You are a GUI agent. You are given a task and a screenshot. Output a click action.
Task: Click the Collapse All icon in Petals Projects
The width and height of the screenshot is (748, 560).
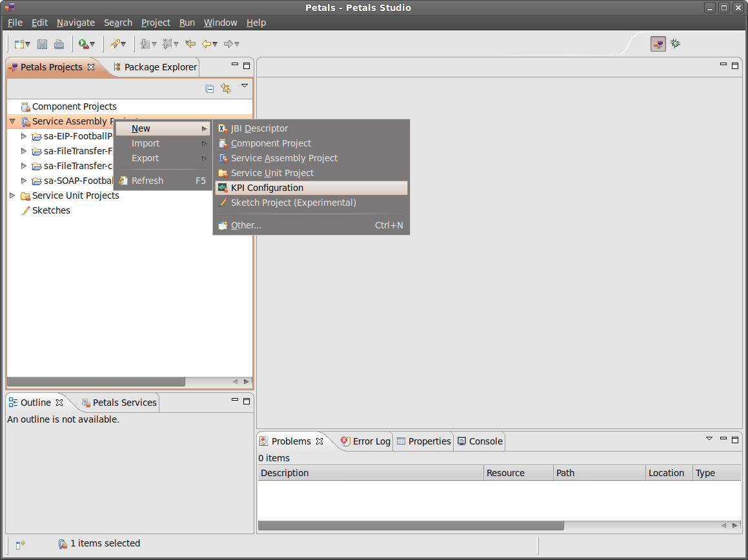210,88
